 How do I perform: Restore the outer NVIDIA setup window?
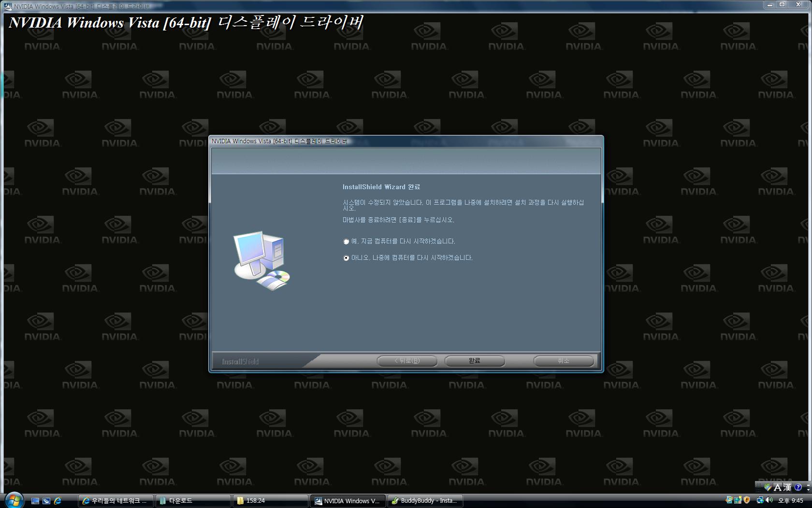click(782, 4)
